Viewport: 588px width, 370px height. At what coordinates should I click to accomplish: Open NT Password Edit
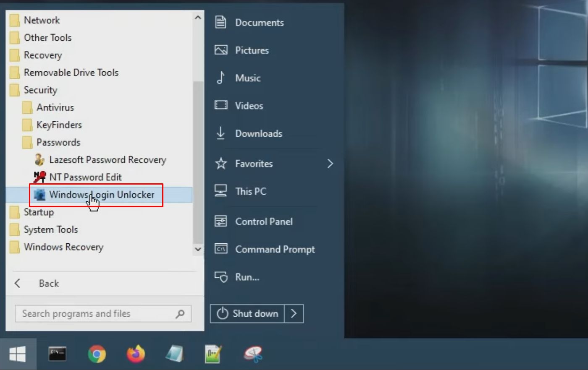(85, 177)
